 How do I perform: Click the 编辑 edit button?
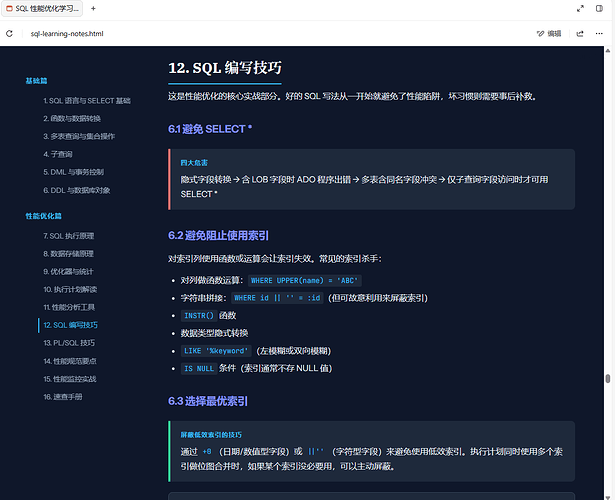549,34
